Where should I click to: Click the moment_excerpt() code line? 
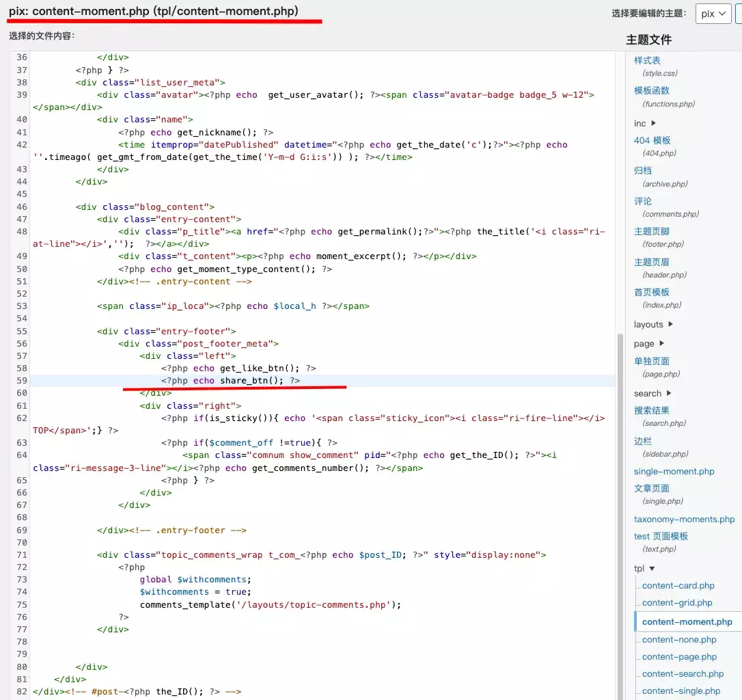pos(297,256)
